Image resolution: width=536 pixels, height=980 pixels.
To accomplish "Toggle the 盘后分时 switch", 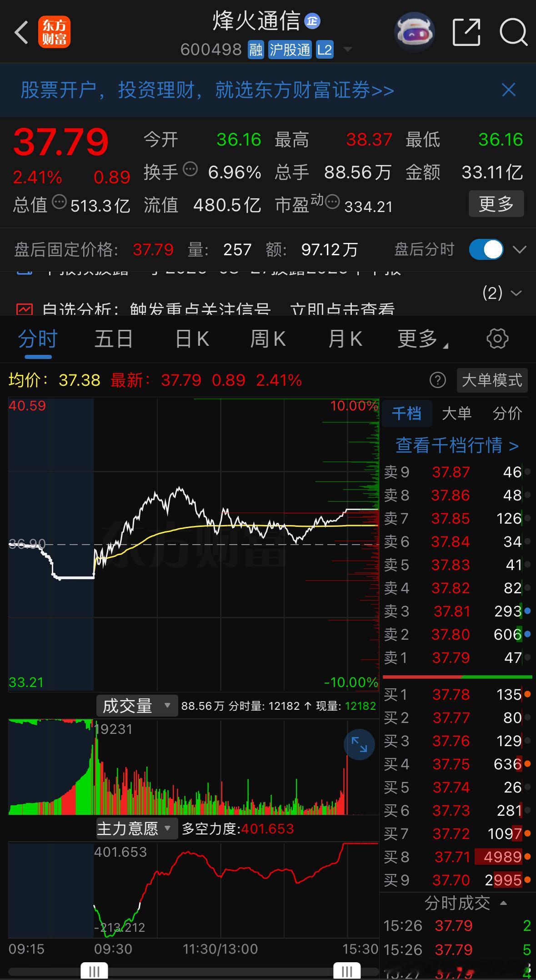I will pyautogui.click(x=486, y=249).
